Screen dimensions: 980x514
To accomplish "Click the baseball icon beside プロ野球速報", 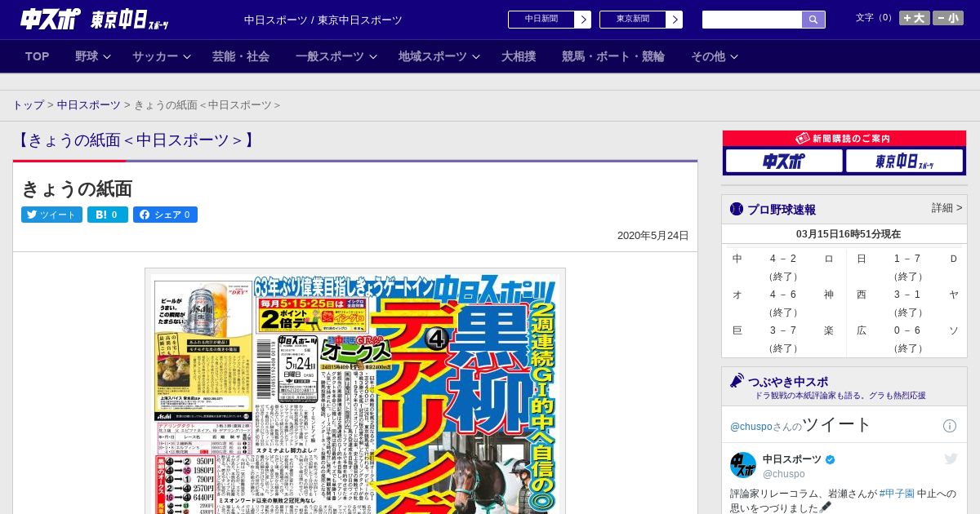I will (737, 209).
